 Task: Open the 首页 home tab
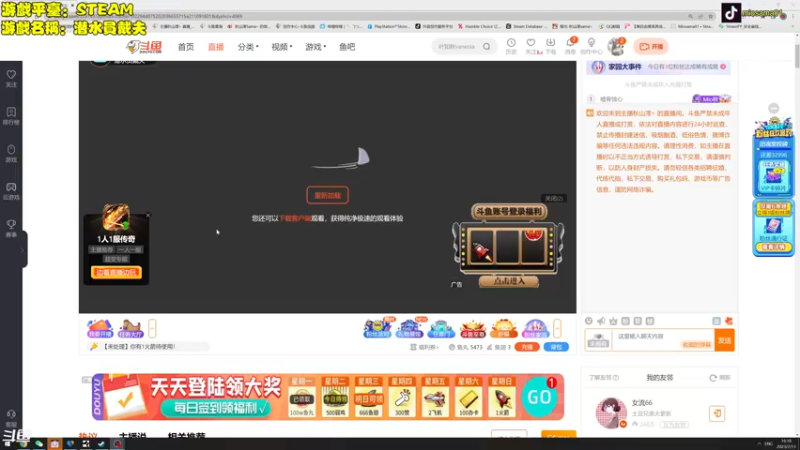pos(185,47)
